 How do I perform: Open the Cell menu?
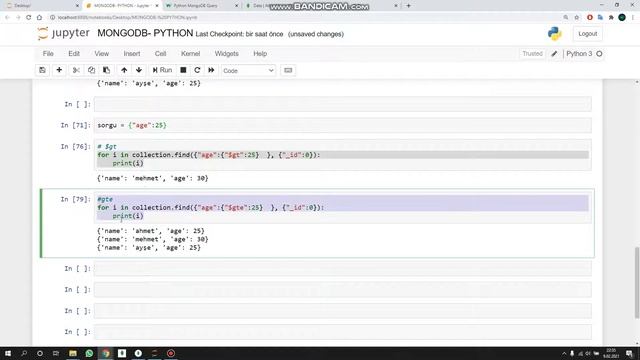[160, 53]
